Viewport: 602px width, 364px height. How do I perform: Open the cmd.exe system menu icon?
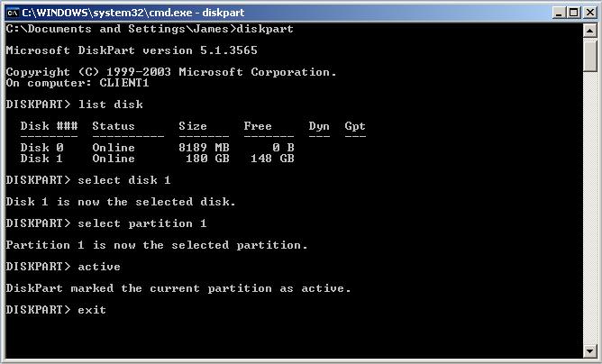click(12, 11)
